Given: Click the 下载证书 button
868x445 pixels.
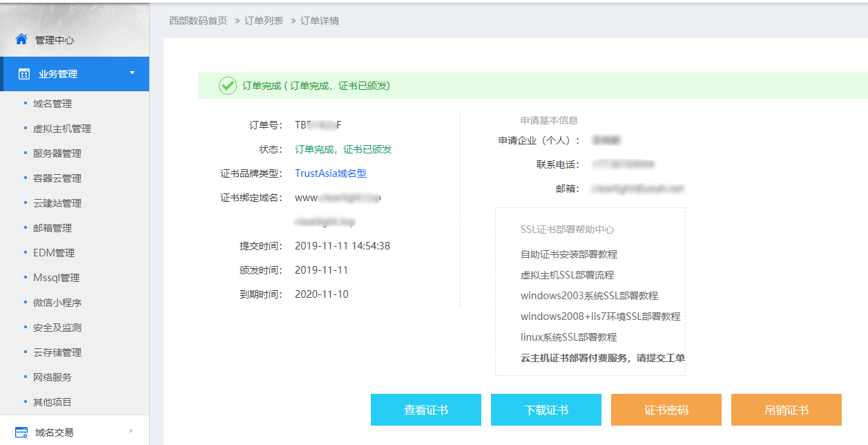Looking at the screenshot, I should click(546, 409).
